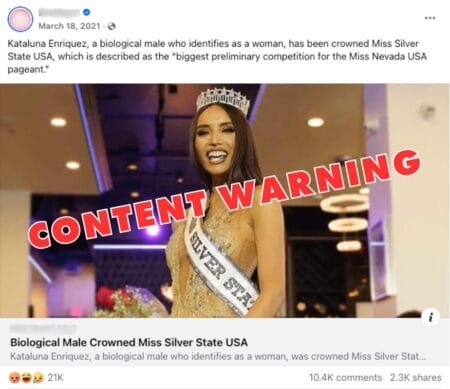Open the three-dot post options menu
The height and width of the screenshot is (389, 450).
point(430,18)
